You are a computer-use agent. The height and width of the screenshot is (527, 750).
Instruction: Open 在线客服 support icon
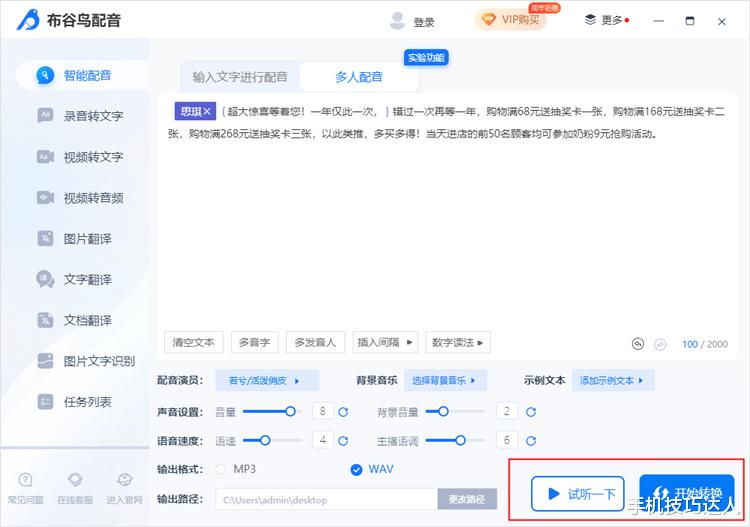[x=75, y=480]
